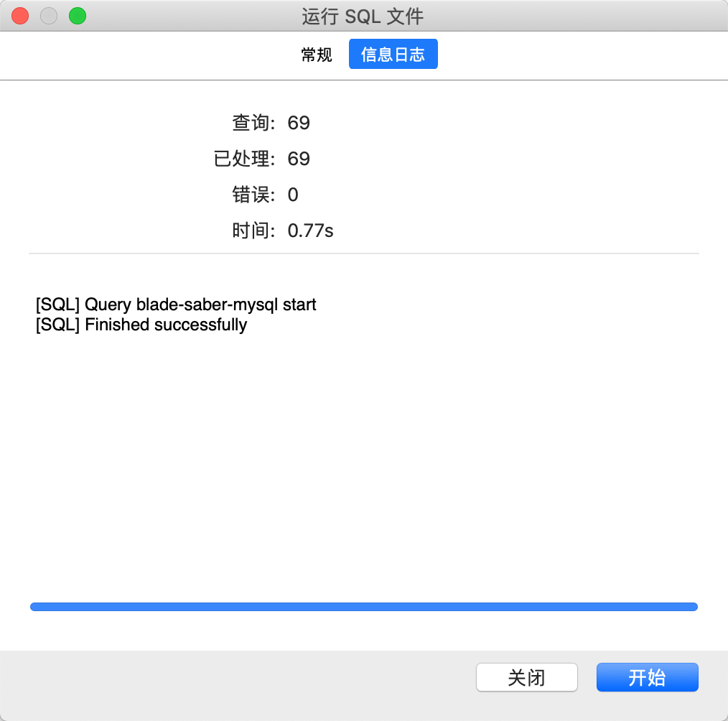
Task: Select the 信息日志 tab
Action: tap(393, 55)
